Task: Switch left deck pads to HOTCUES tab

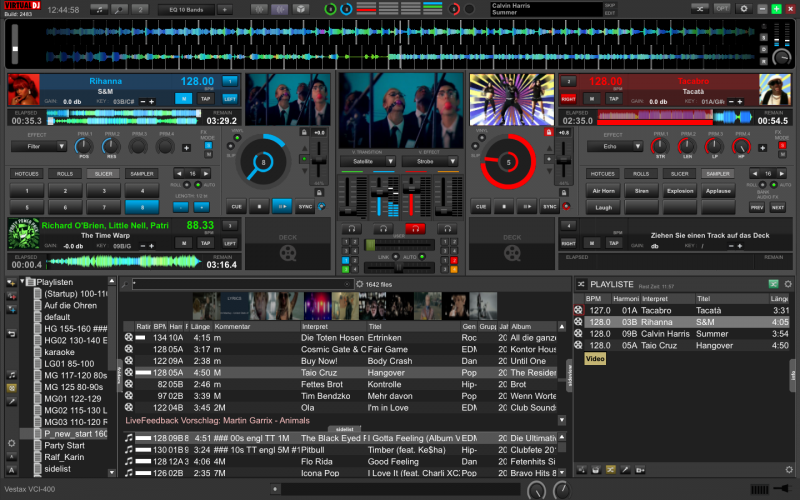Action: [x=27, y=173]
